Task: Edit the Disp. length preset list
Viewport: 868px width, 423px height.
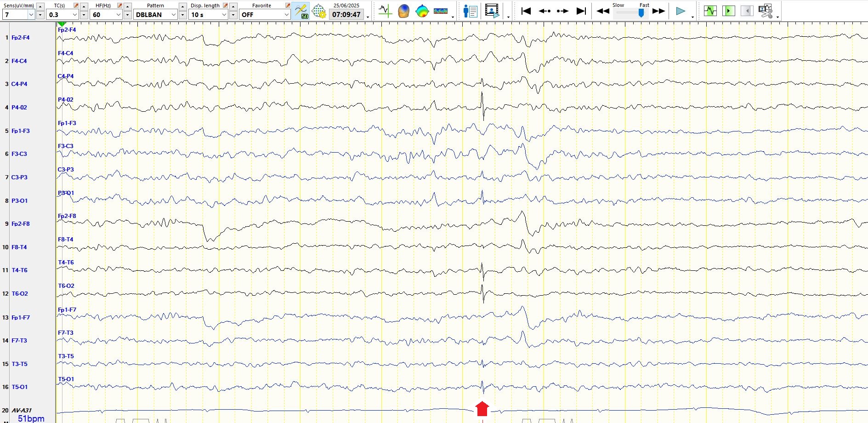Action: tap(226, 6)
